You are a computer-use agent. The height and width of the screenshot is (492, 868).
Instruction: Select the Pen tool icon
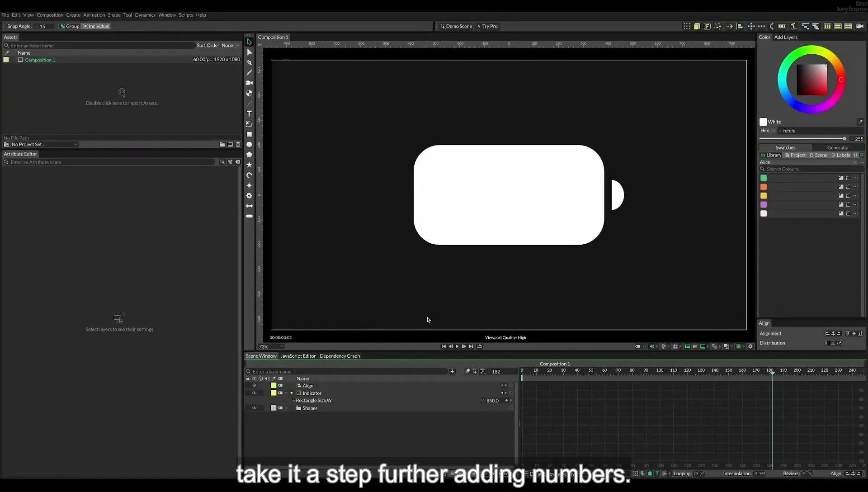pos(249,62)
